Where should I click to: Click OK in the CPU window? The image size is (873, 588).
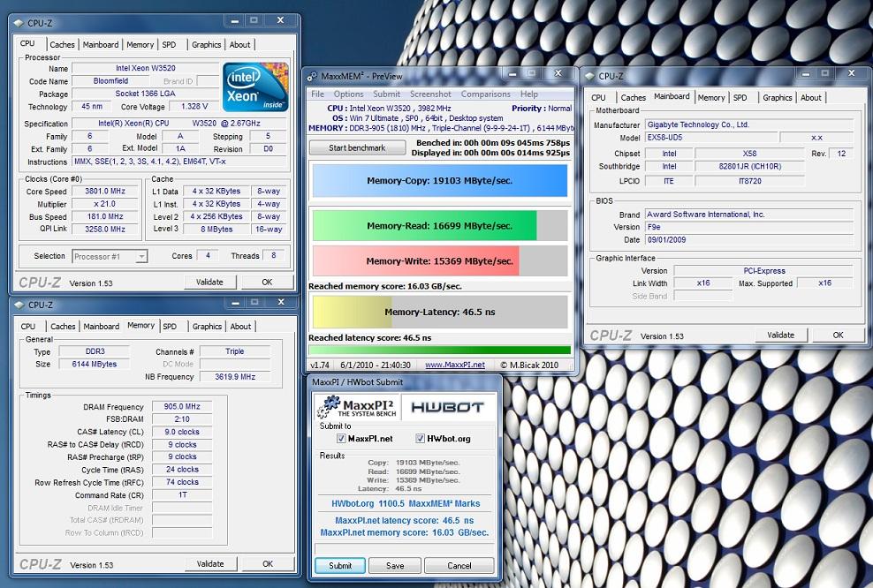(x=267, y=282)
